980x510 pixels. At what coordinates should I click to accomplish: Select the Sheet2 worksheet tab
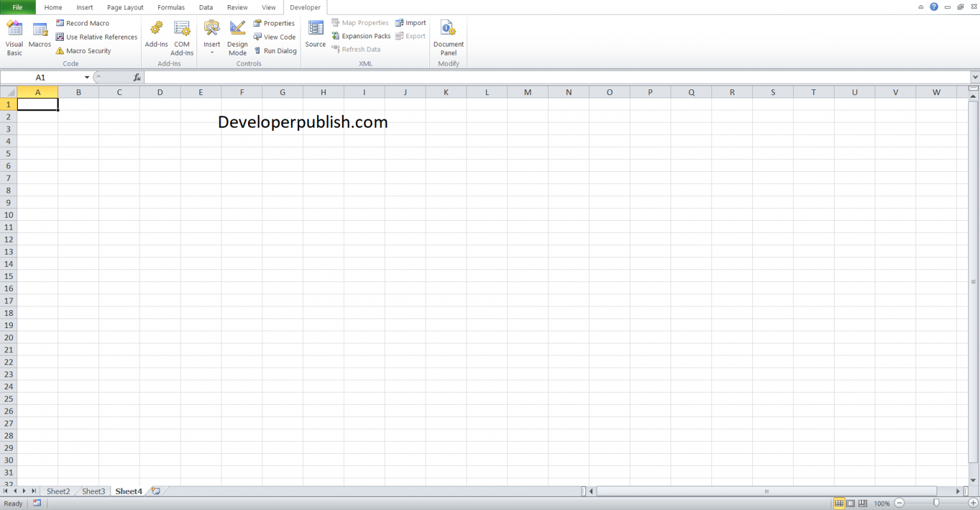(x=58, y=491)
